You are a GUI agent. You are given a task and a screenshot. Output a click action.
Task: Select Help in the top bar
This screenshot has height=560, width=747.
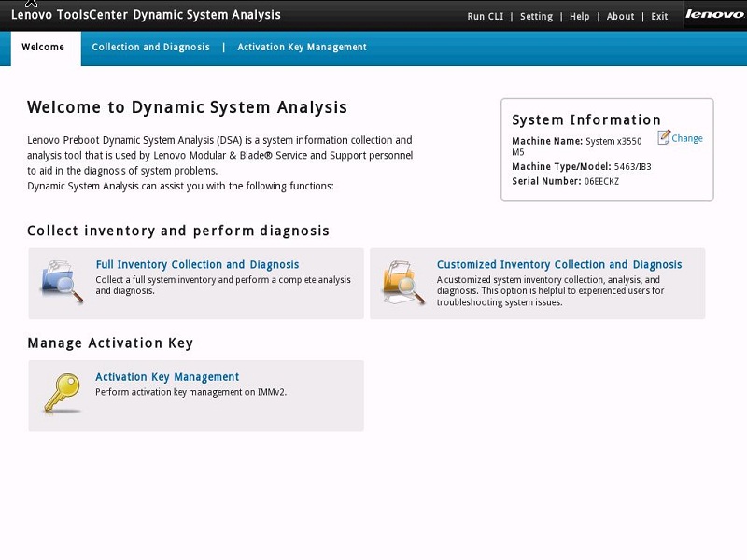pos(579,17)
